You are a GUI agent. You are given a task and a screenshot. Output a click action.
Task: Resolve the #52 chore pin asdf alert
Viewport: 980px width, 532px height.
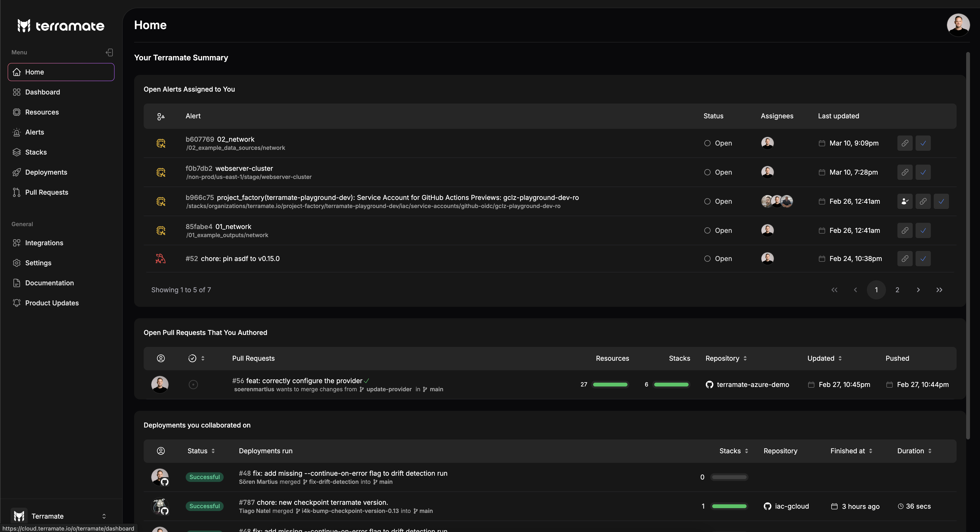point(923,259)
